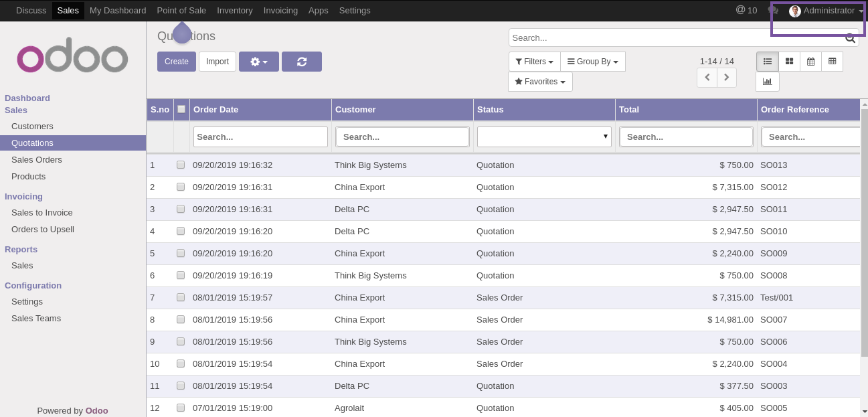Check the box for SO013 row

coord(181,165)
